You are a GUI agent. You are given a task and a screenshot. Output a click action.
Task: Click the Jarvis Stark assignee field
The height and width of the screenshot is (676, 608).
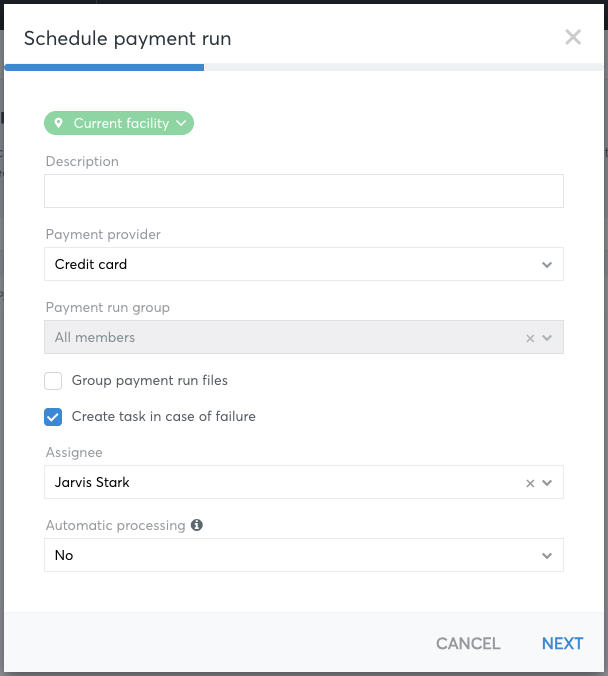coord(304,482)
